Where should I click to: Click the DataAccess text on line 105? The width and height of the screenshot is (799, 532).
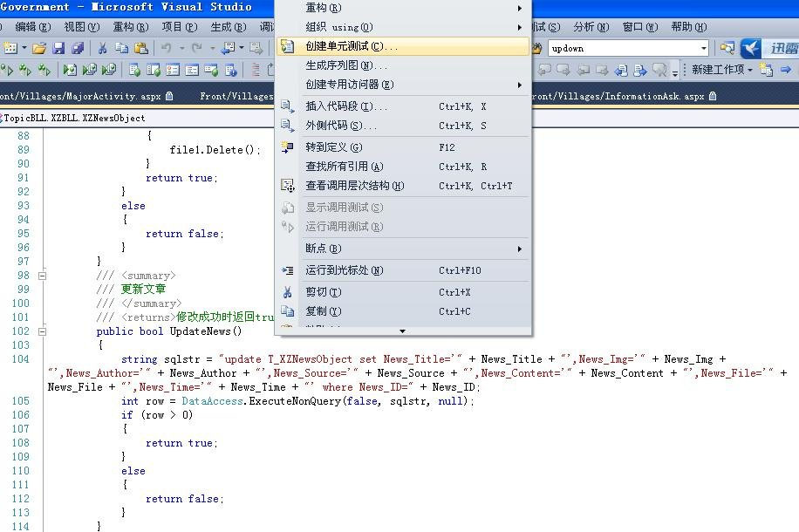pyautogui.click(x=212, y=401)
